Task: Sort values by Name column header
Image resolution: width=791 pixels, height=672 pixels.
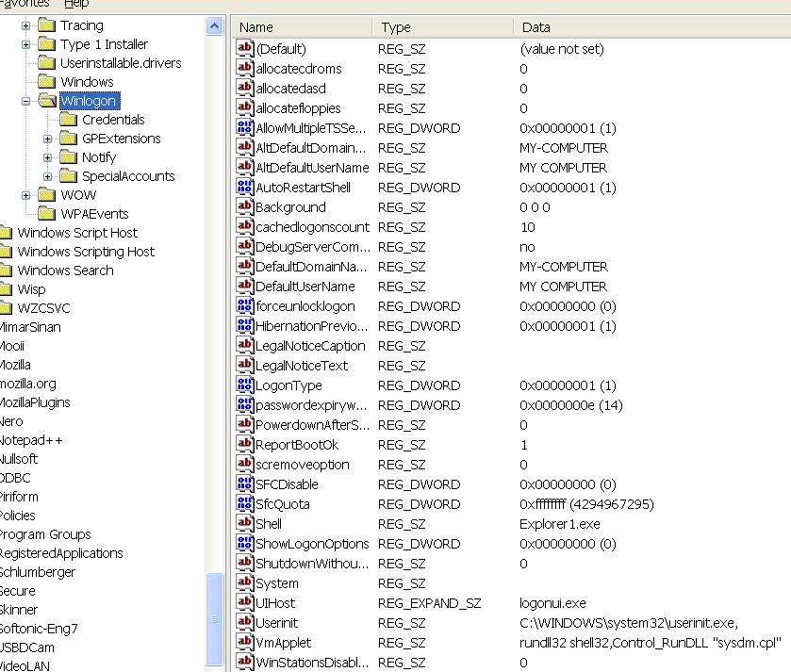Action: click(x=302, y=27)
